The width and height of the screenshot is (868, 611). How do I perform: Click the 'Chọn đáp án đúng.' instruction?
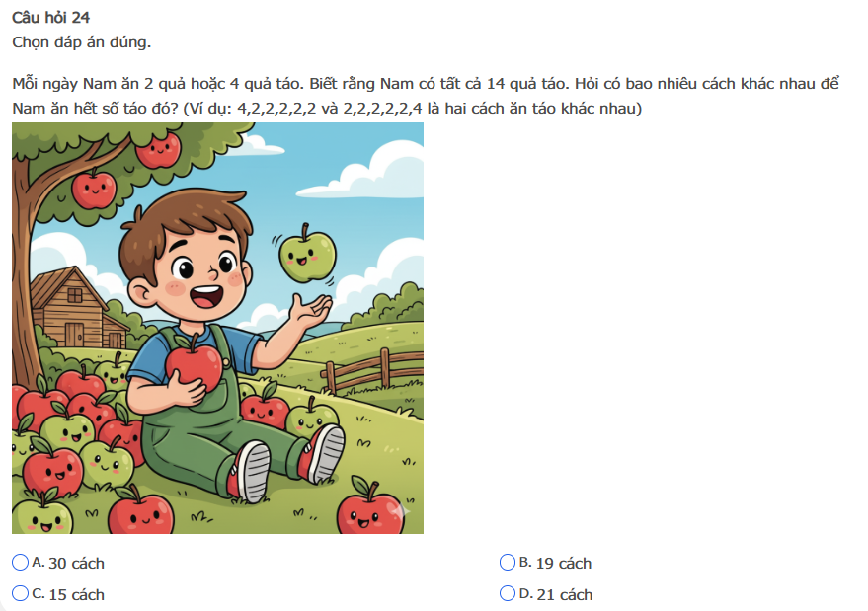81,42
